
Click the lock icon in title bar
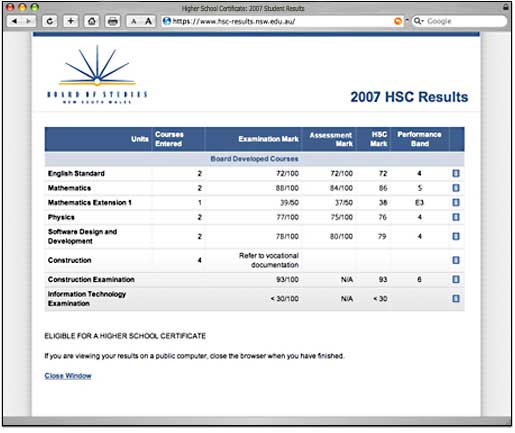506,7
